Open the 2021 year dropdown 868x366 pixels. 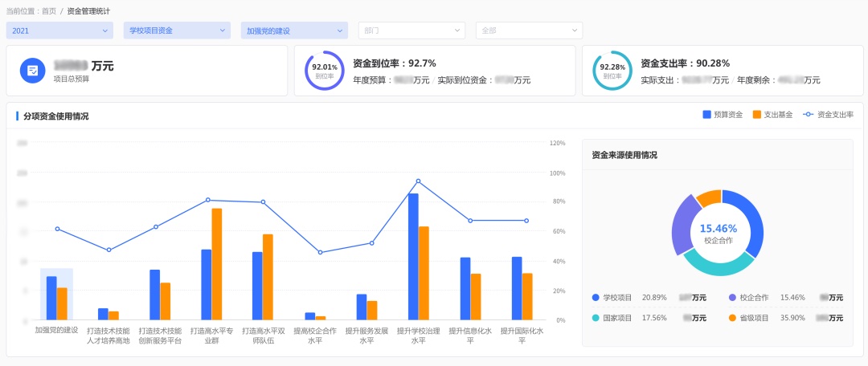click(59, 31)
